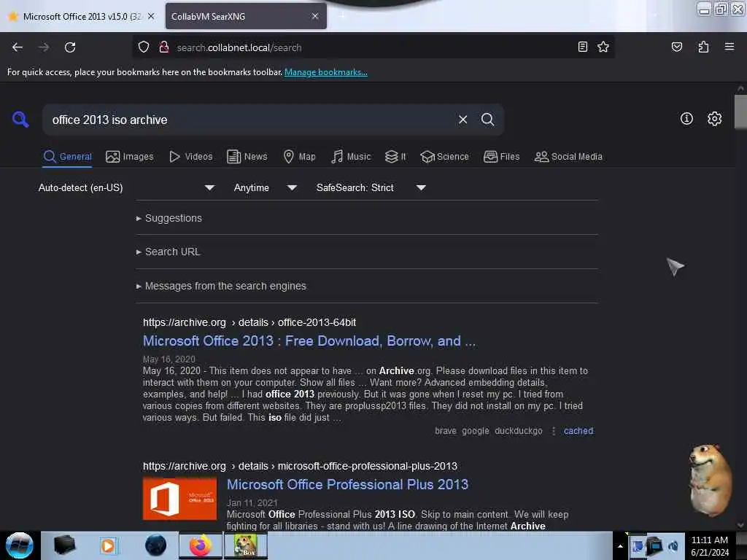Click the microsoft-office-professional-plus-2013 URL

click(x=300, y=466)
